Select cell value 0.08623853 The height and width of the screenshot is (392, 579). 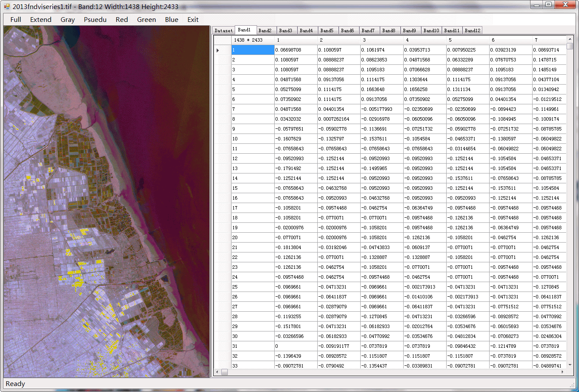(x=382, y=60)
